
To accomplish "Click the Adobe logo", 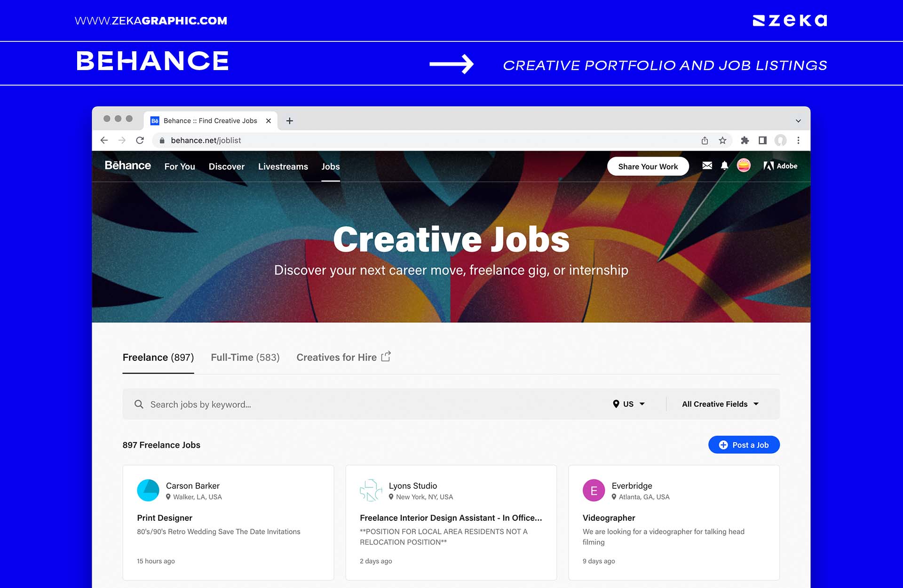I will (781, 166).
